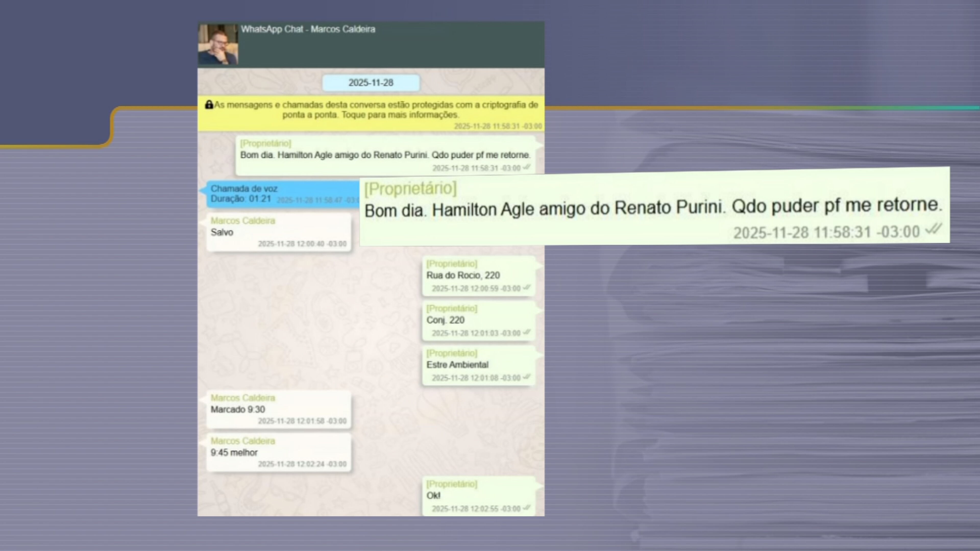The height and width of the screenshot is (551, 980).
Task: Click the 'Marcos Caldeira' sender name above '9:45 melhor'
Action: [x=243, y=441]
